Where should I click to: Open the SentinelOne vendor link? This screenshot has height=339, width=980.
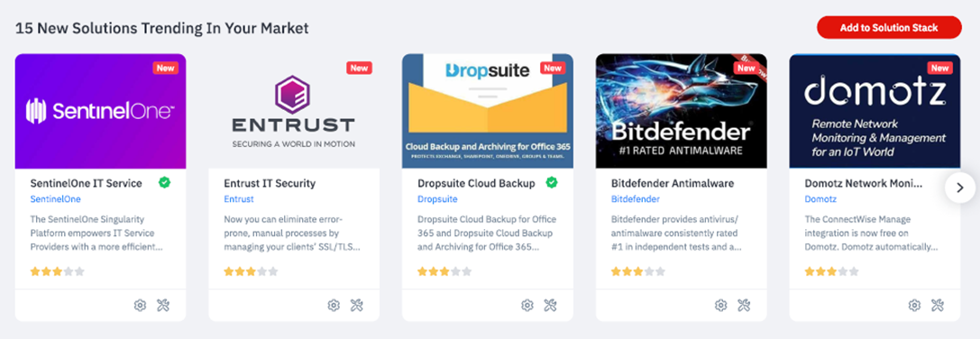tap(56, 199)
